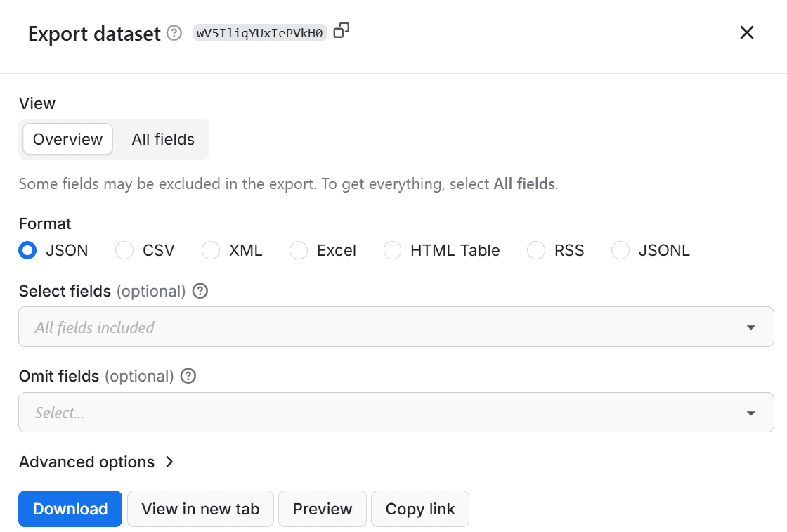
Task: Download the exported dataset
Action: tap(70, 508)
